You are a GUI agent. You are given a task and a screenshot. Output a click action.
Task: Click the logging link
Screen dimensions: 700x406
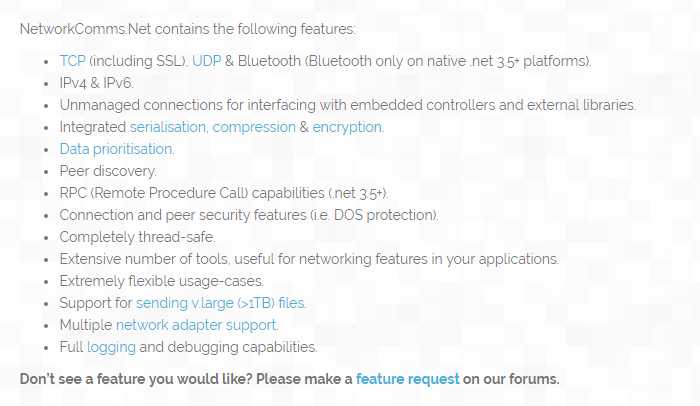tap(111, 347)
